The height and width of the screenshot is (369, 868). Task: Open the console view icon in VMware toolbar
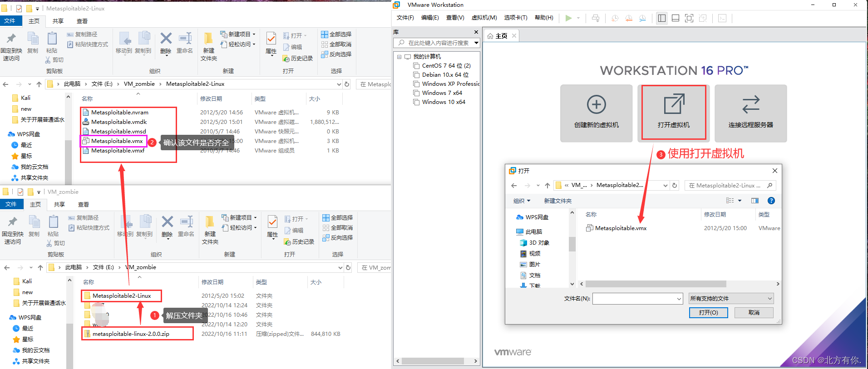722,18
